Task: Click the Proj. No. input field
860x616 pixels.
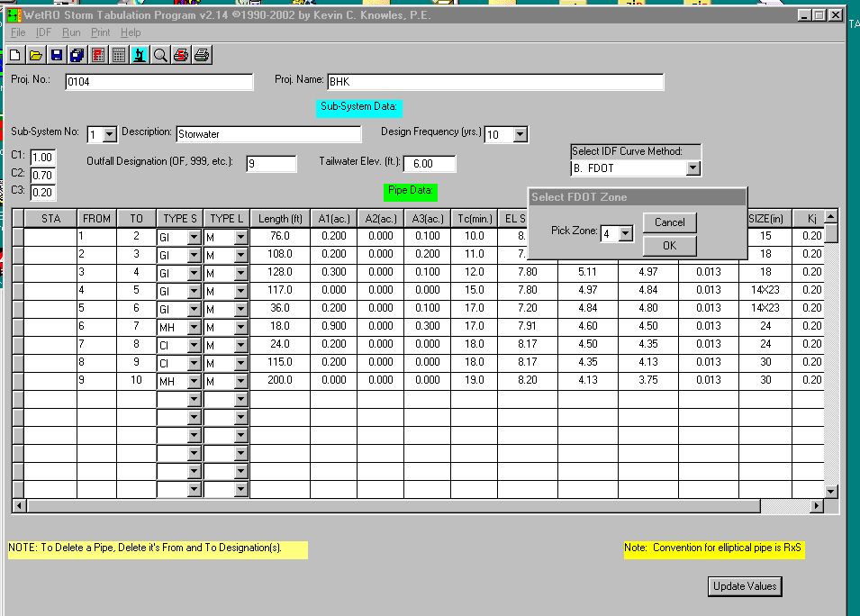Action: (159, 82)
